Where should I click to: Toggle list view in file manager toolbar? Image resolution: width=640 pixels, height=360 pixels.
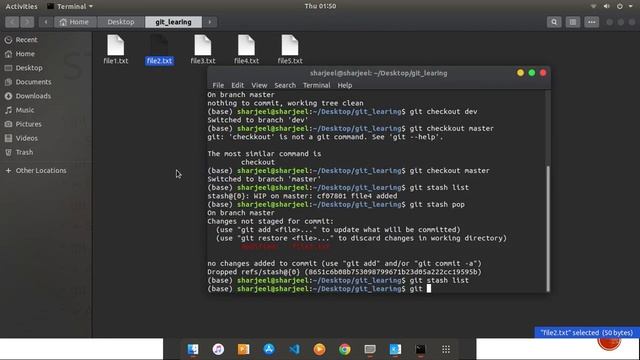[x=573, y=22]
